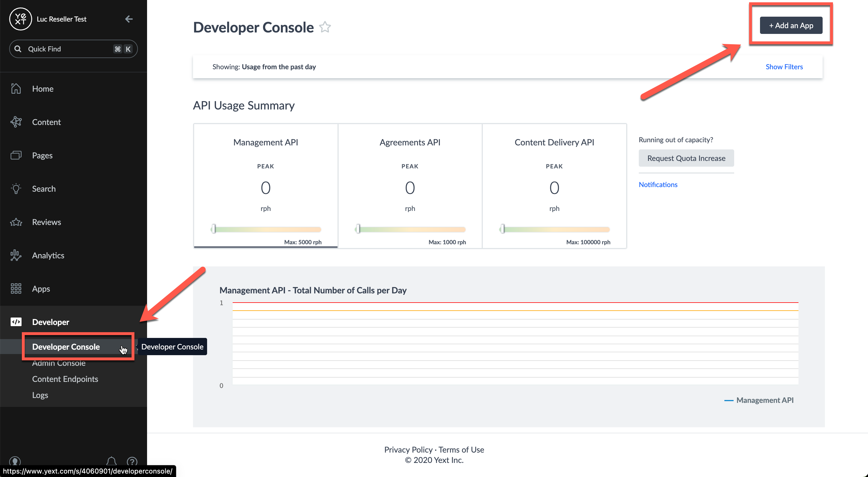Select the Management API usage card
The image size is (868, 477).
[265, 186]
